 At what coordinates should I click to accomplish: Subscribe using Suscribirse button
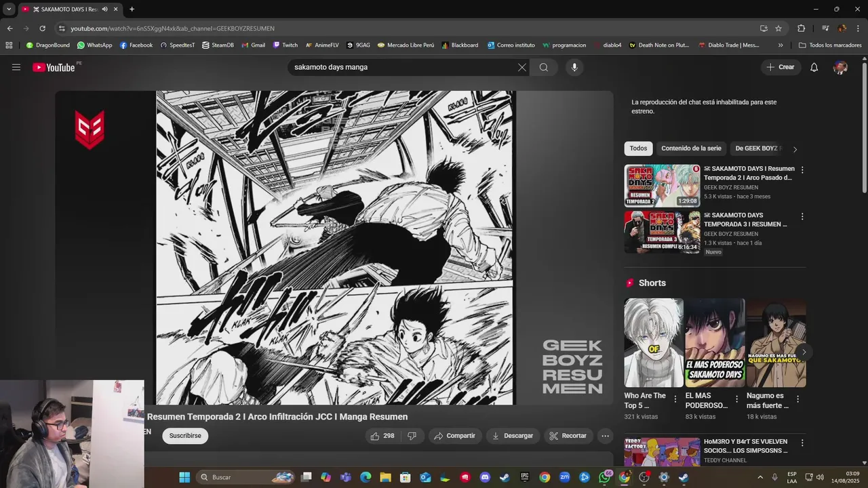pyautogui.click(x=185, y=436)
